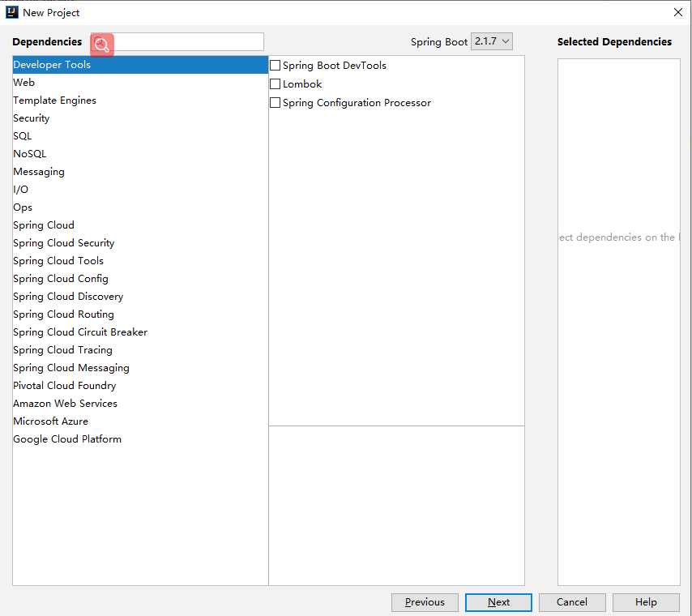
Task: Select the NoSQL category
Action: (x=140, y=154)
